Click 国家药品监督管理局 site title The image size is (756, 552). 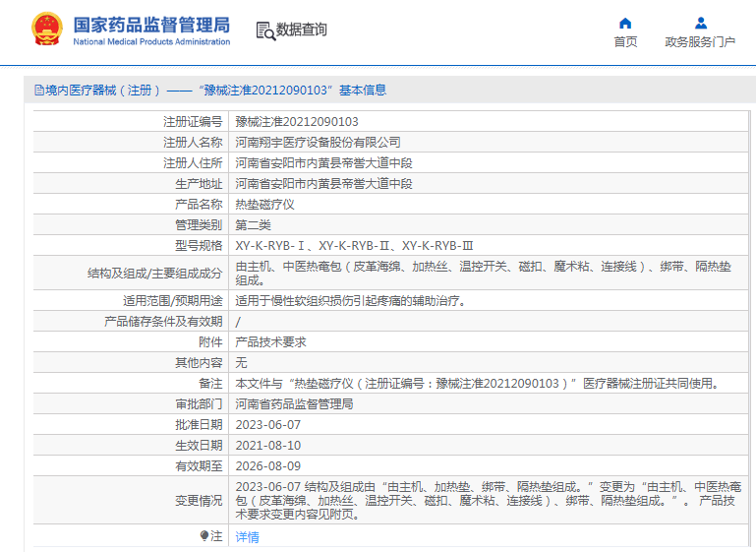(x=151, y=25)
